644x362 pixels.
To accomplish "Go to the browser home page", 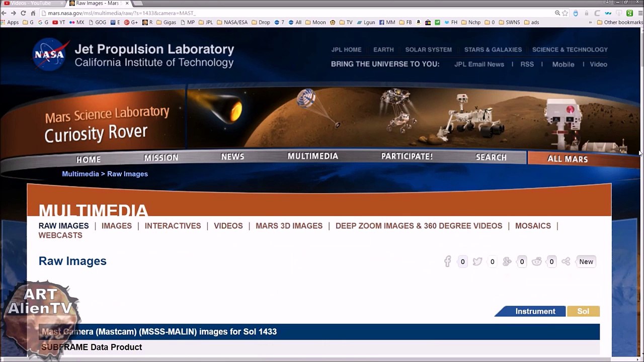I will pyautogui.click(x=33, y=13).
